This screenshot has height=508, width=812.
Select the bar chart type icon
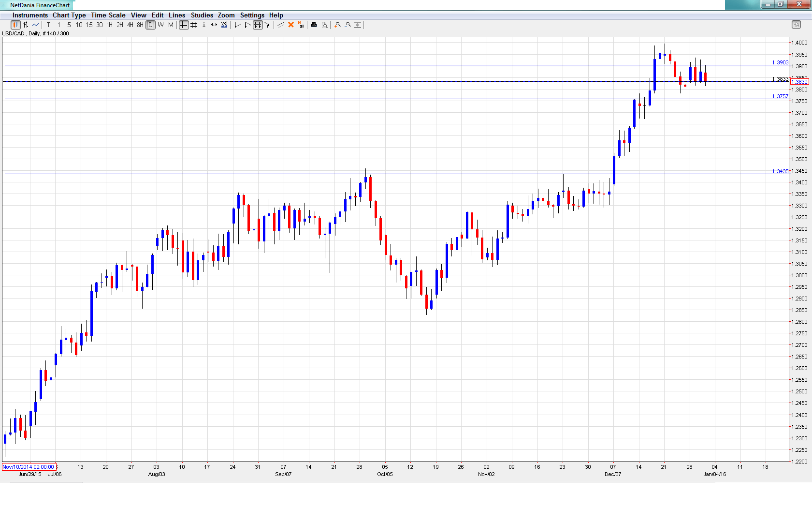tap(25, 25)
